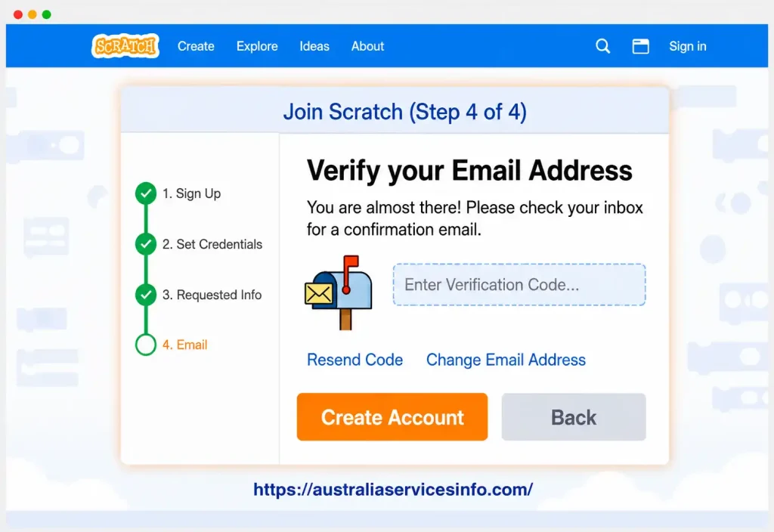Click the australiaservicesinfo.com URL text

pos(393,489)
